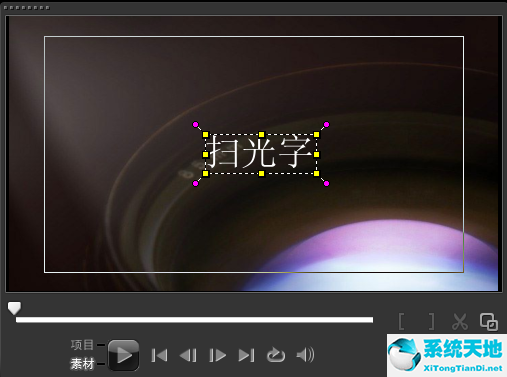Step back to the previous frame
Screen dimensions: 507x377
click(188, 355)
